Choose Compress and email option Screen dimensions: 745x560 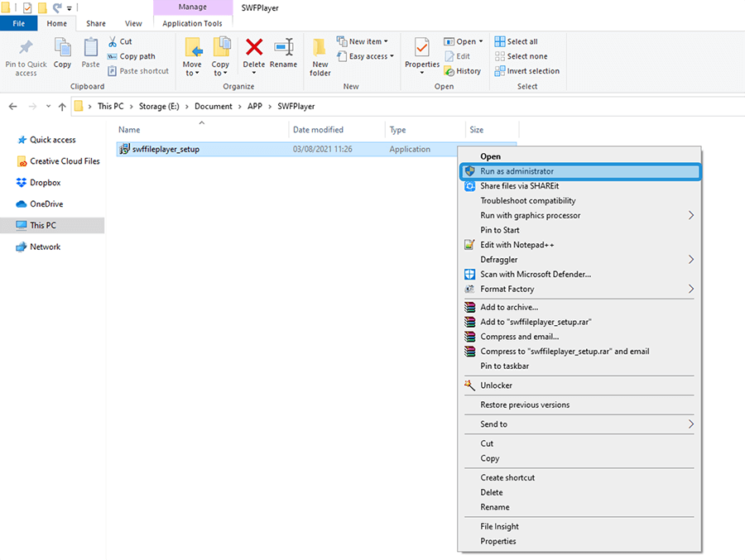coord(579,337)
